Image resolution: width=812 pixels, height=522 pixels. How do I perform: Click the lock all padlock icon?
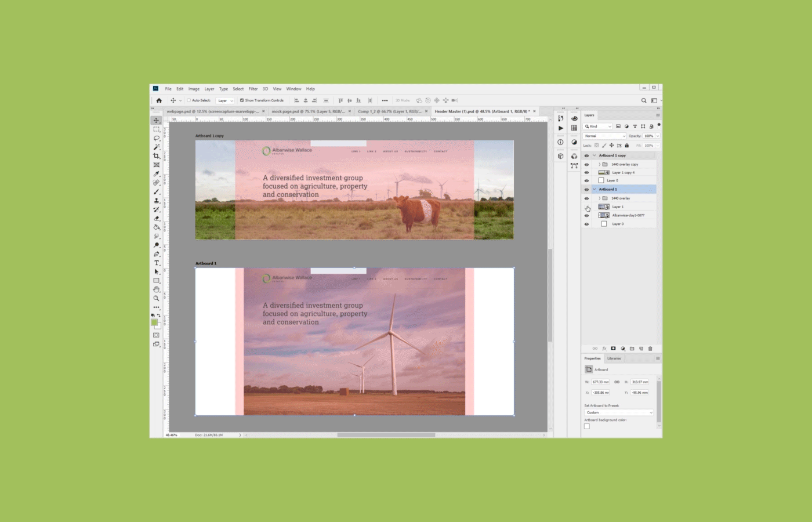(626, 146)
